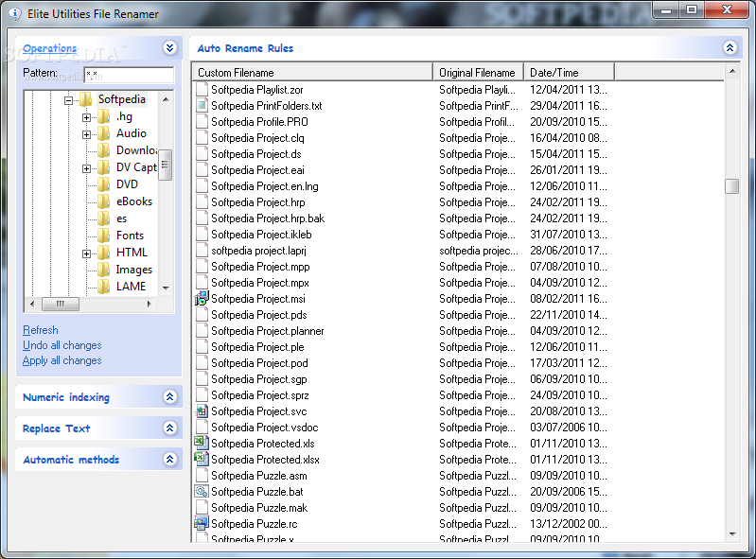756x559 pixels.
Task: Sort by Custom Filename column header
Action: pos(312,72)
